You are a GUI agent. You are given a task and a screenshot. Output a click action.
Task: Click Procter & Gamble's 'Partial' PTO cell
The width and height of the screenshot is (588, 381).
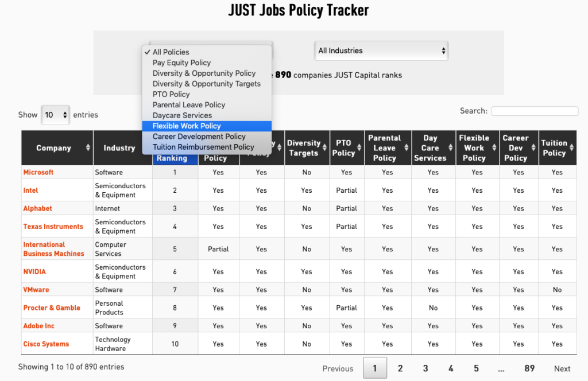tap(346, 308)
